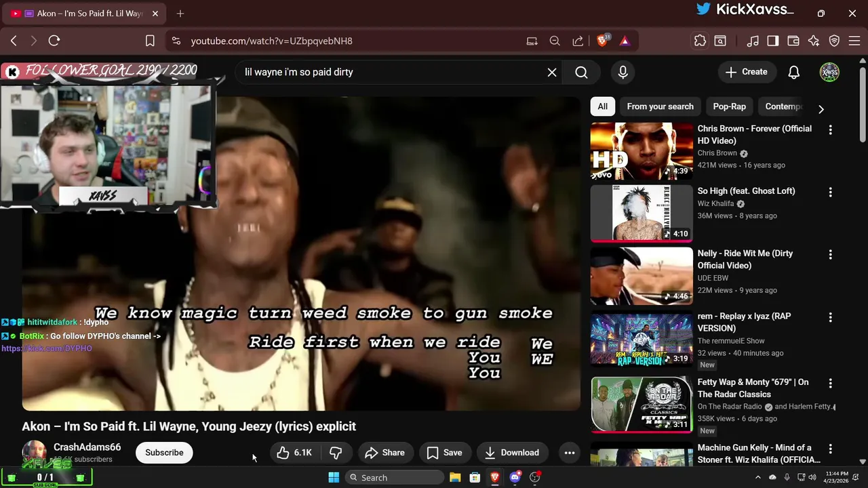868x488 pixels.
Task: Click the Windows taskbar Search box
Action: coord(395,477)
